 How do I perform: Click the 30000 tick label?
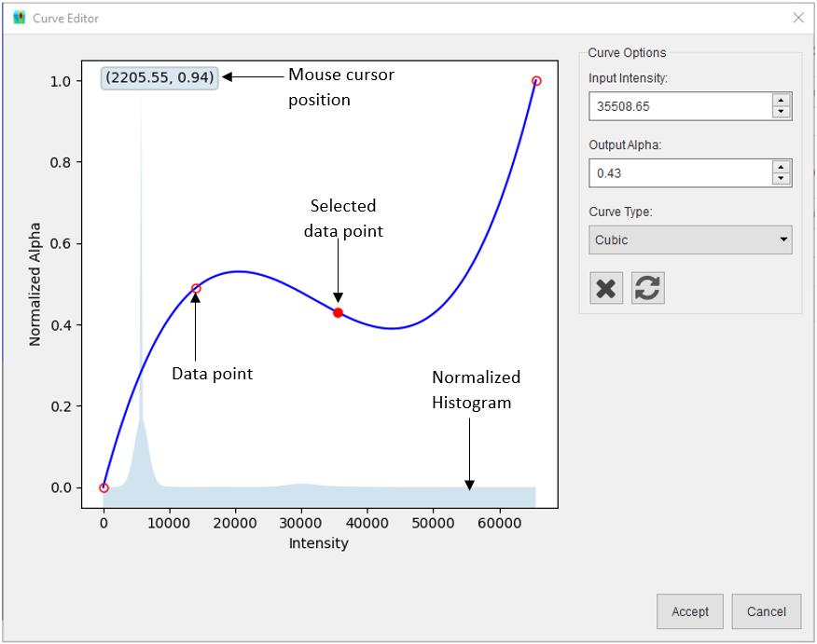click(x=300, y=523)
